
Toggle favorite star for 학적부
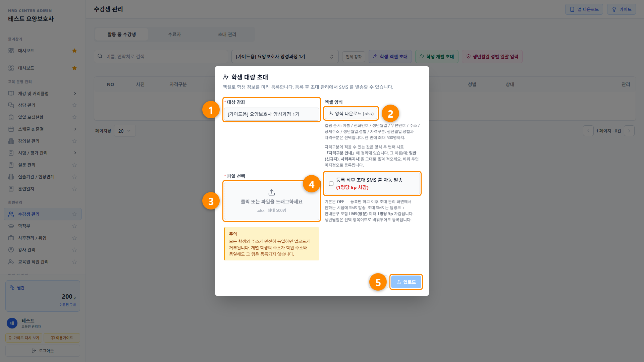click(74, 226)
